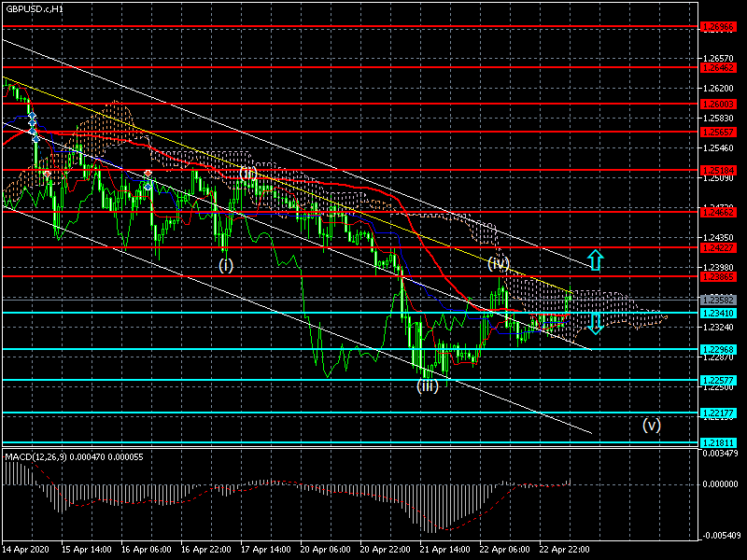Click the red 1.23865 price label

pyautogui.click(x=718, y=276)
